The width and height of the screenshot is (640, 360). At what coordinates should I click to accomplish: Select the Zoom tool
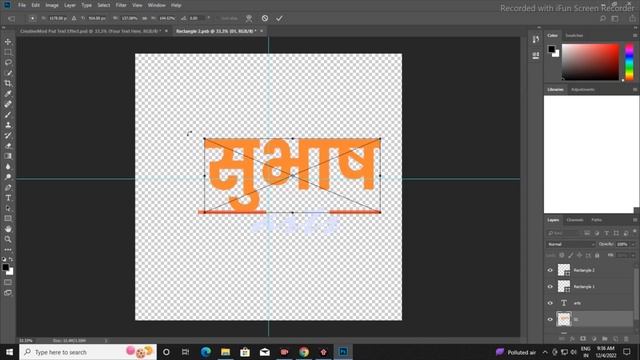[8, 240]
